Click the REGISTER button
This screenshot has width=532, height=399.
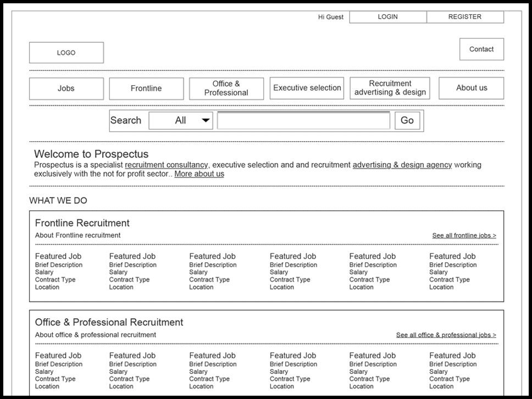click(465, 17)
